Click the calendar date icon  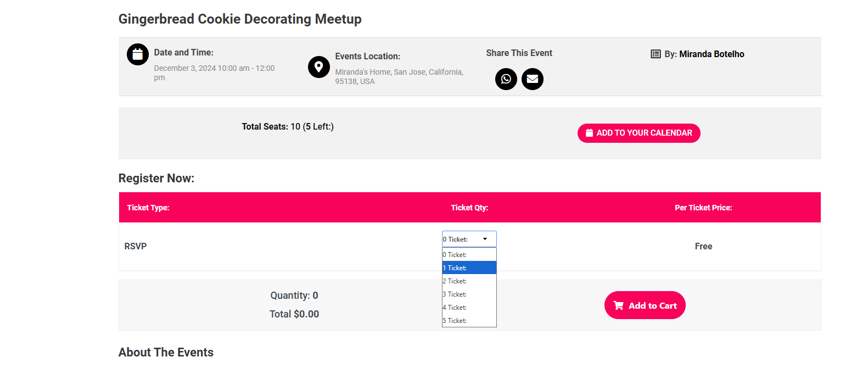coord(138,54)
